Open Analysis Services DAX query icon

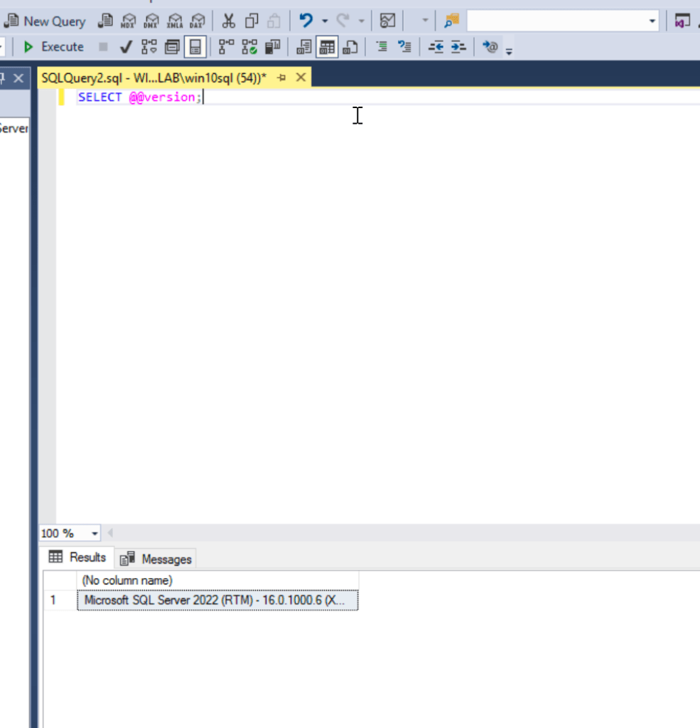click(x=198, y=21)
